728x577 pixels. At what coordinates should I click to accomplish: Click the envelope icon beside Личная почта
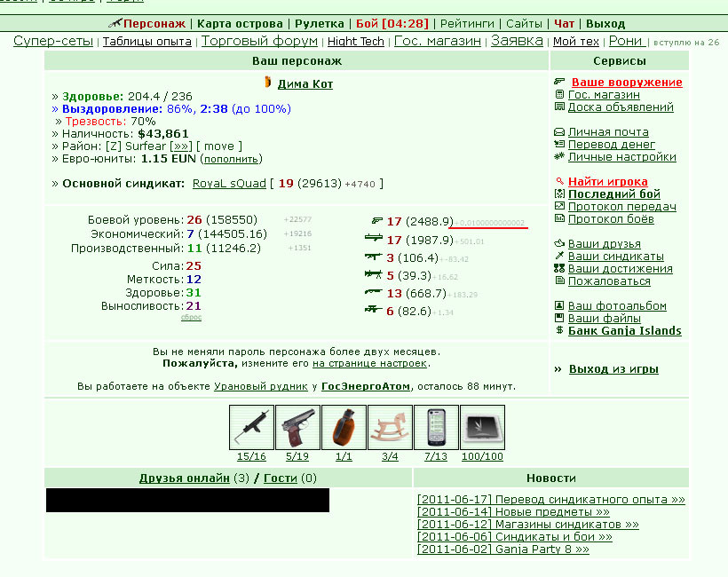pyautogui.click(x=559, y=132)
